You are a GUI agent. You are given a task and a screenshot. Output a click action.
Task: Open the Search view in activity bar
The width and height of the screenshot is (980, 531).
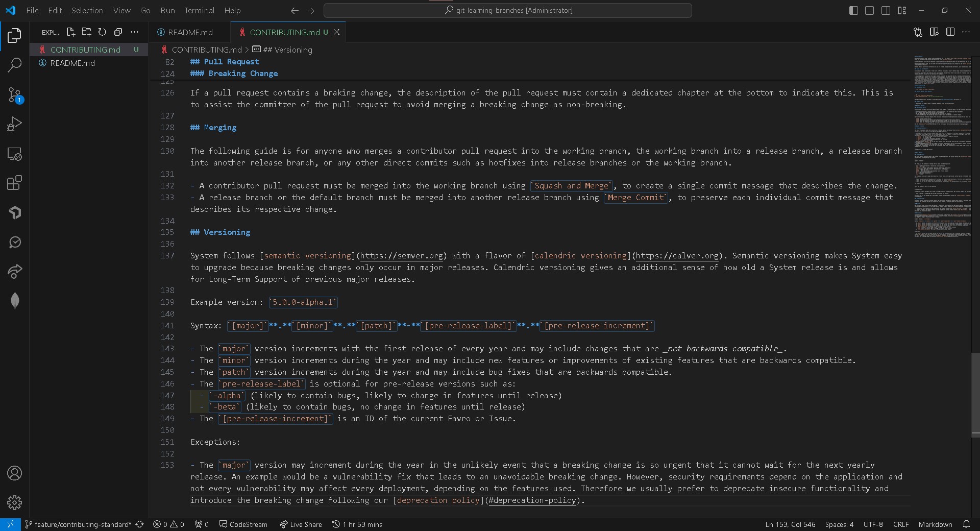coord(14,65)
